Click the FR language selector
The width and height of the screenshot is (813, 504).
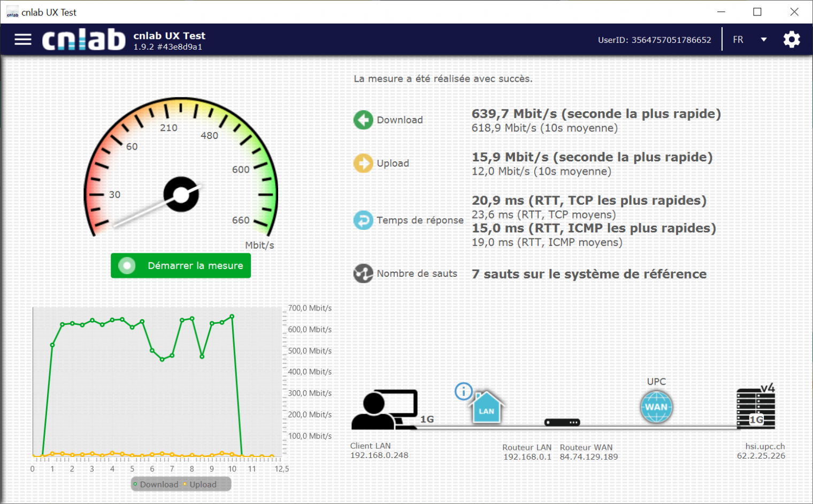[738, 40]
